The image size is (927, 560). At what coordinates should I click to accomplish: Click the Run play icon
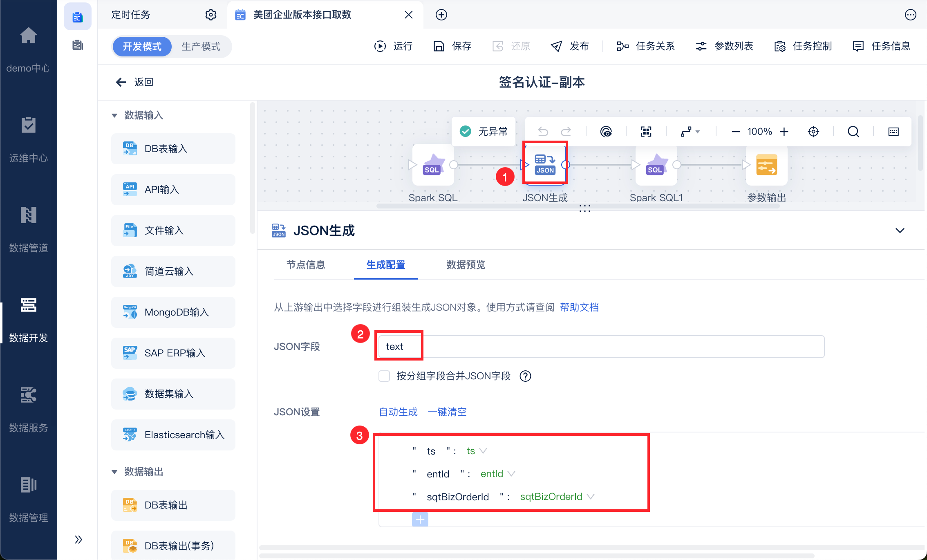(x=380, y=46)
